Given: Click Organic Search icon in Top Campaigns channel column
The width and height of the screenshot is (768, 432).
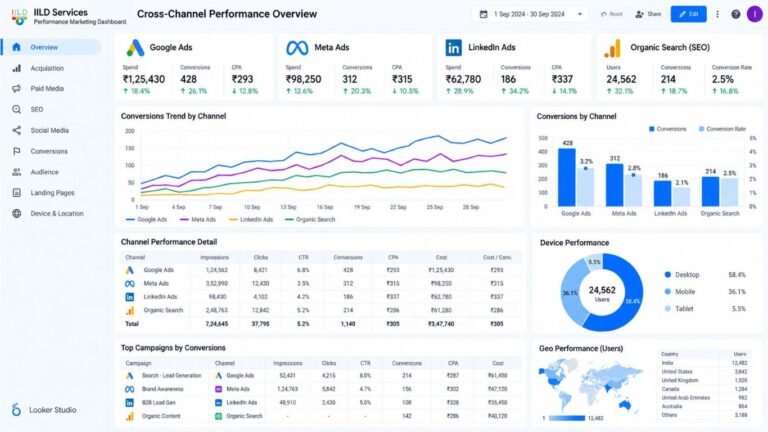Looking at the screenshot, I should (218, 416).
